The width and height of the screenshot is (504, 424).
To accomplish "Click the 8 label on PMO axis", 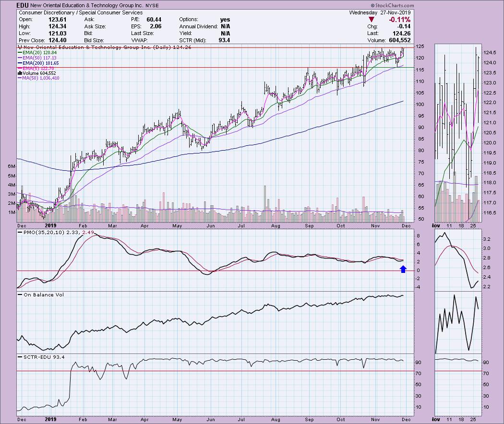I will 418,236.
